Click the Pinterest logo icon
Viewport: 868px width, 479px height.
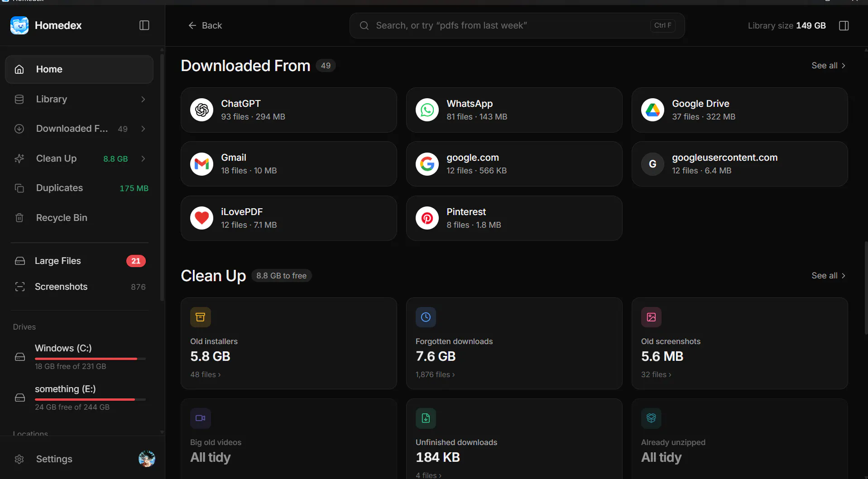click(x=427, y=218)
